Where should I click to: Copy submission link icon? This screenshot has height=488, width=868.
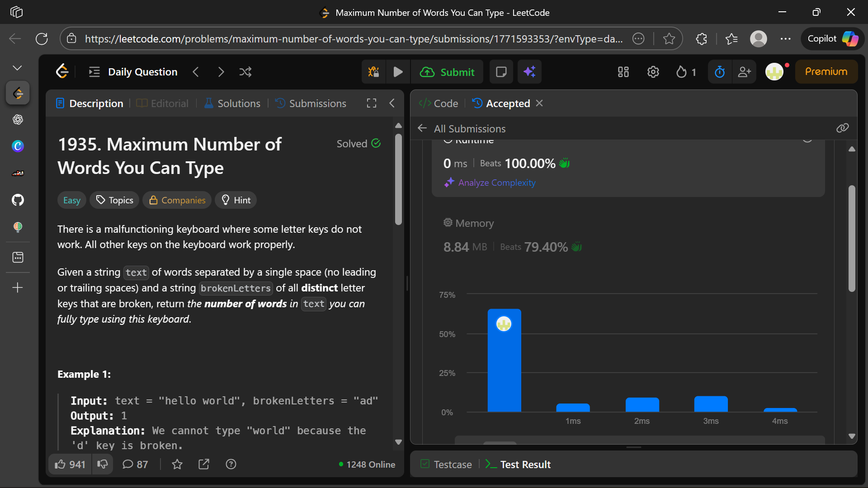(x=842, y=128)
